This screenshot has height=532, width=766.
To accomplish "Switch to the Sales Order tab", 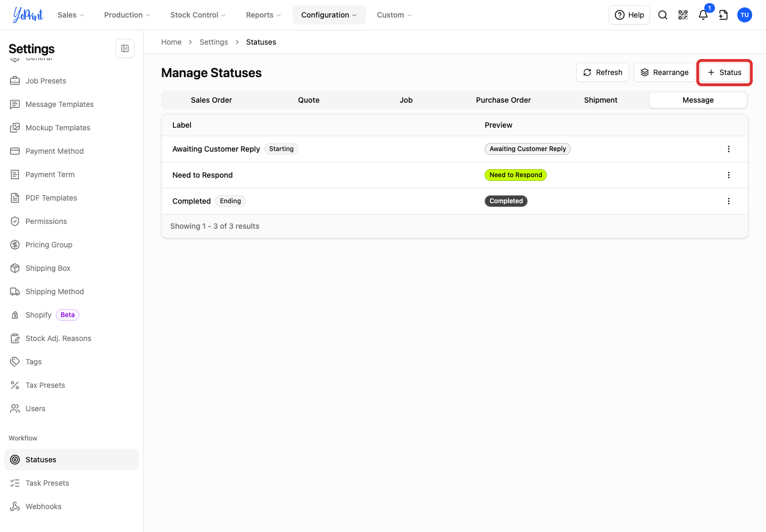I will (211, 100).
